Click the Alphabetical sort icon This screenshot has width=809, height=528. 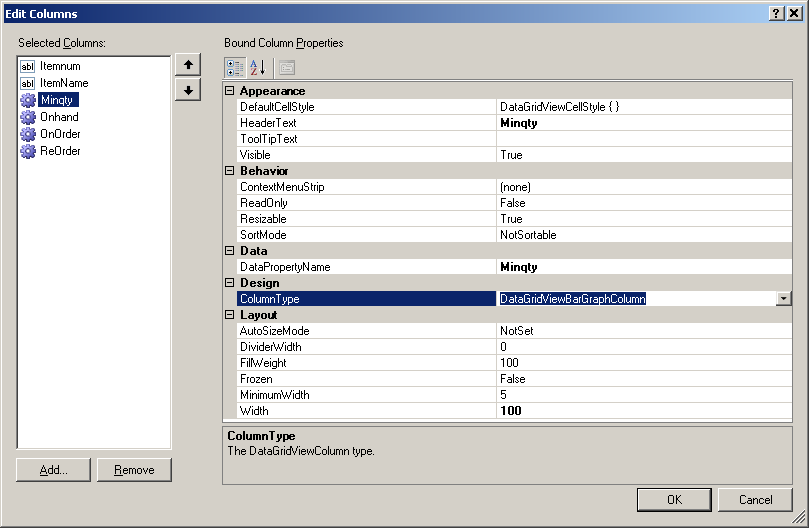click(x=258, y=67)
